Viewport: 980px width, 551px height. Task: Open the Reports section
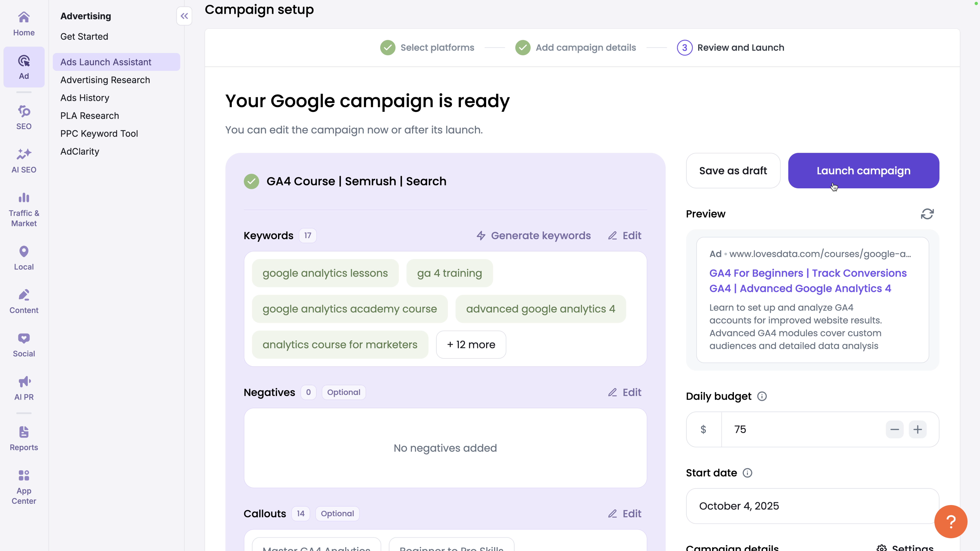24,438
